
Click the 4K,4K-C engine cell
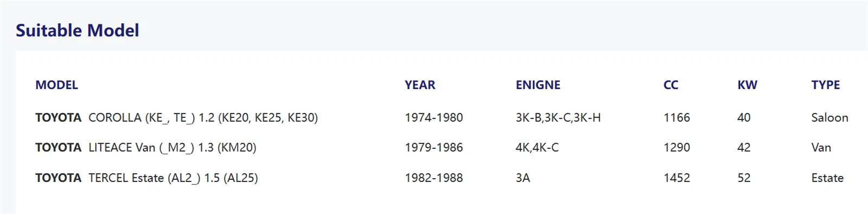(537, 147)
